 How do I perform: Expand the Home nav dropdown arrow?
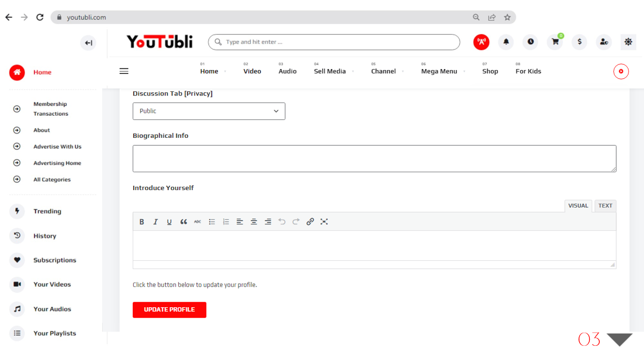tap(225, 72)
